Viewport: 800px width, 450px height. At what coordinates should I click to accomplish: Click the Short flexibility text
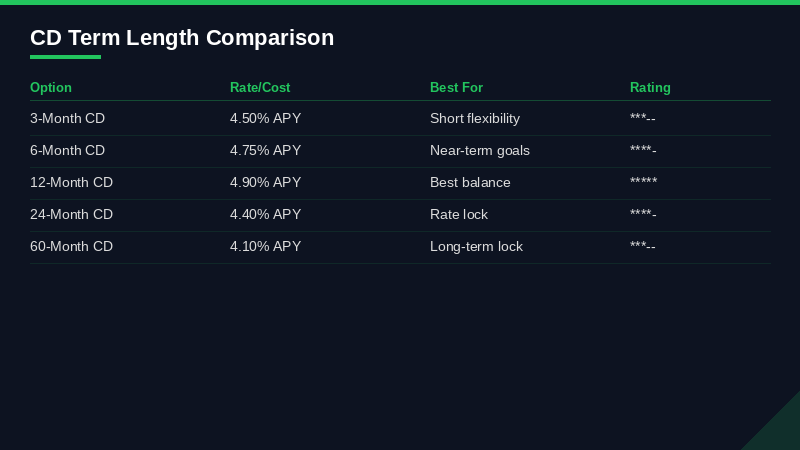[475, 119]
